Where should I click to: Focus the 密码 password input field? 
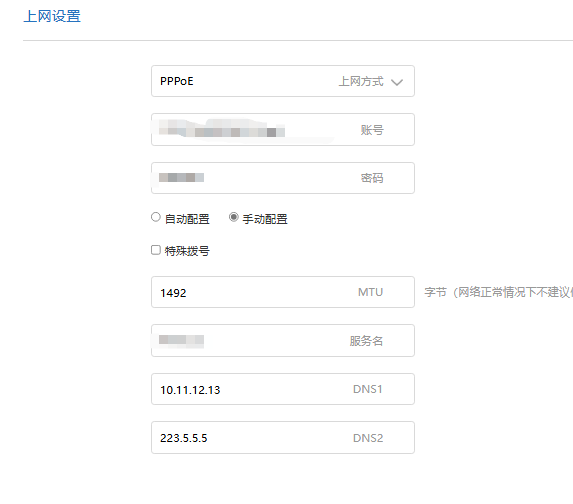coord(283,178)
